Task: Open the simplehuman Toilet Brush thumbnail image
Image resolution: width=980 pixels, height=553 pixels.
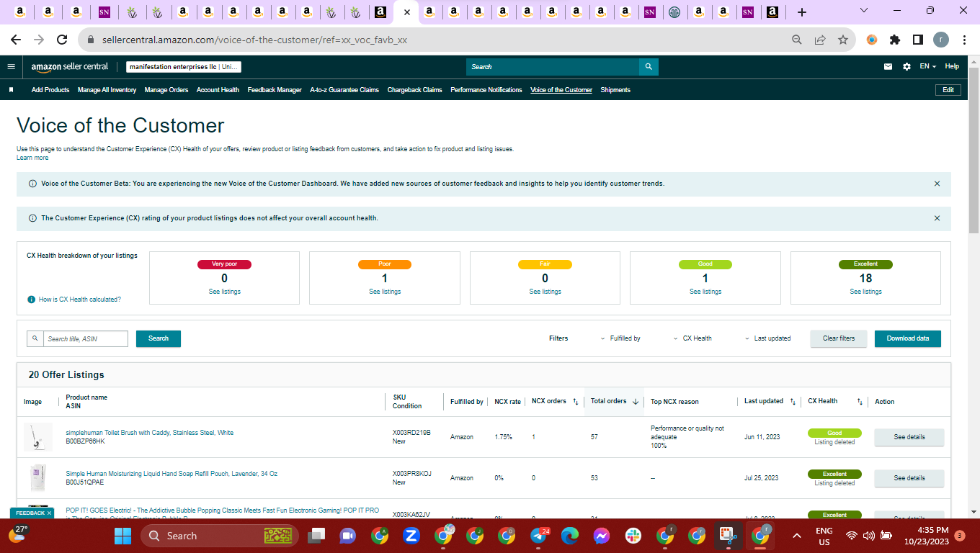Action: tap(38, 437)
